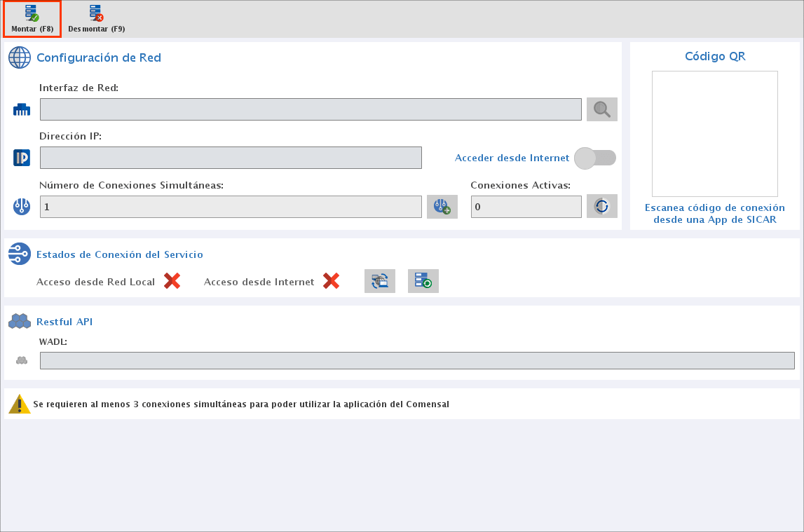Click the red X beside Acceso desde Red Local
804x532 pixels.
[172, 281]
